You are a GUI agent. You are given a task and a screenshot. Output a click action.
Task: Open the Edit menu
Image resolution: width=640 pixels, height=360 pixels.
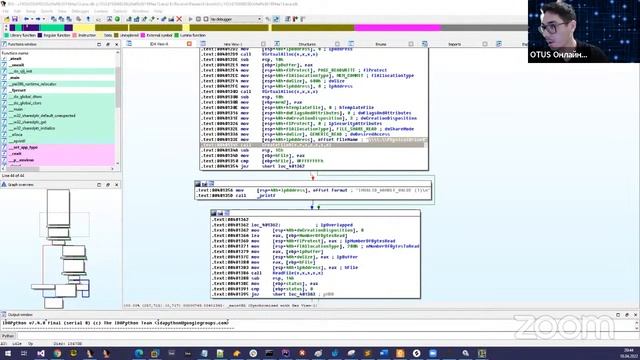click(18, 11)
